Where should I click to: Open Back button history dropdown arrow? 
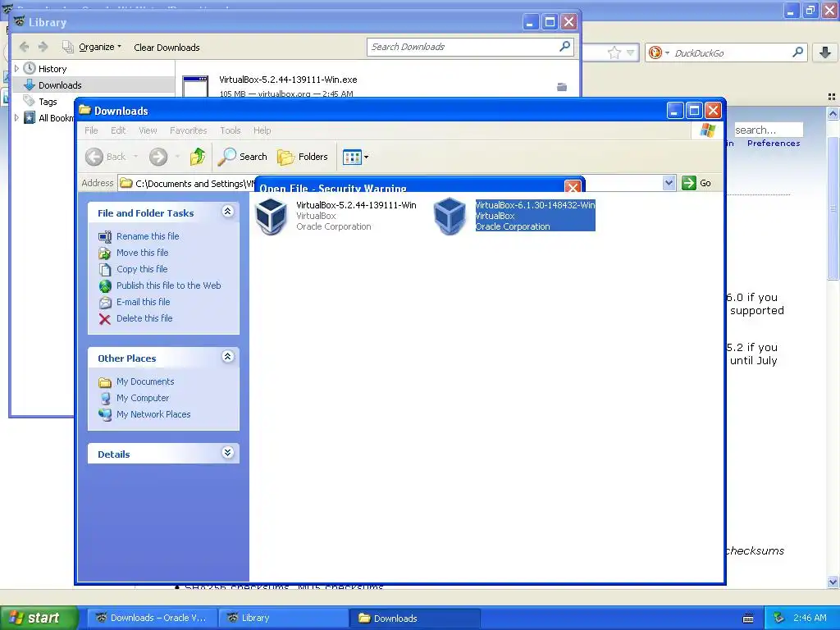[135, 157]
